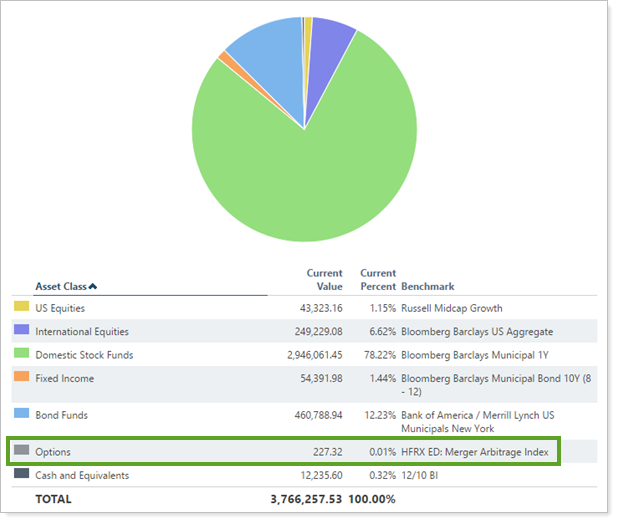Click the HFRX ED: Merger Arbitrage Index benchmark
Screen dimensions: 617x522
pyautogui.click(x=474, y=453)
